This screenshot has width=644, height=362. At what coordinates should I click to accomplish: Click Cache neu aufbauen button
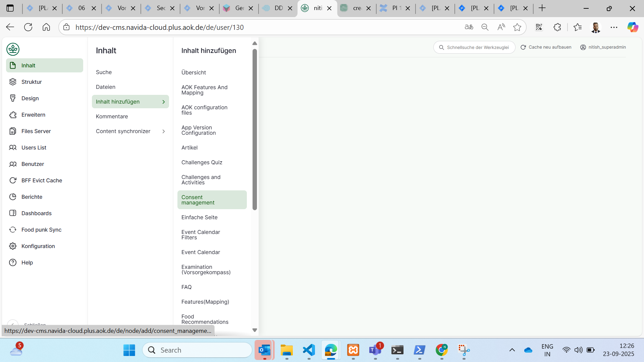pos(546,47)
